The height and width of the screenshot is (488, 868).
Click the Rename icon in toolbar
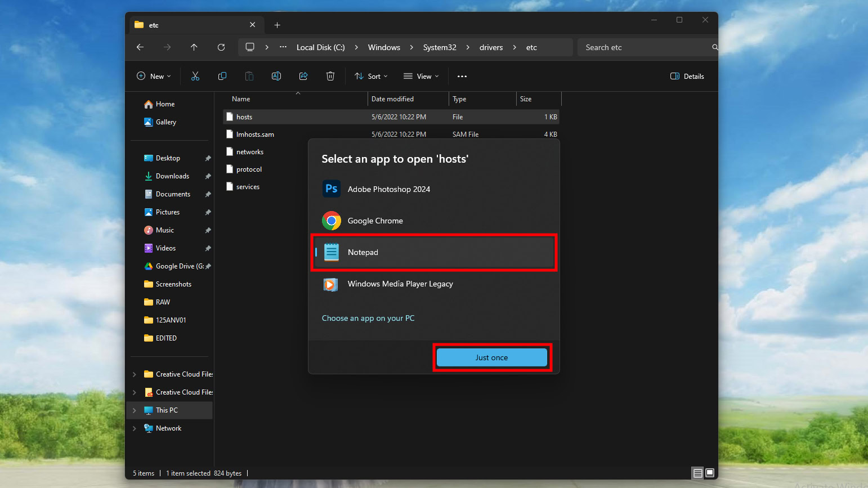tap(276, 77)
